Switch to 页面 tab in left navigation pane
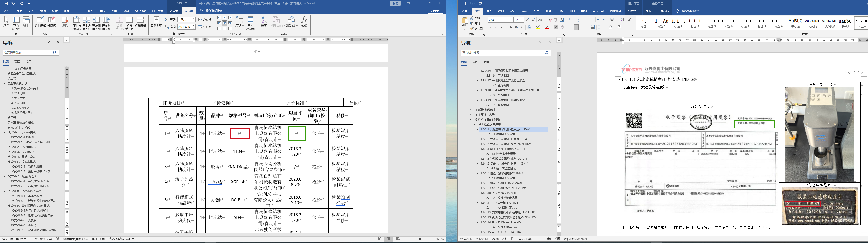Screen dimensions: 868x243 coord(17,61)
